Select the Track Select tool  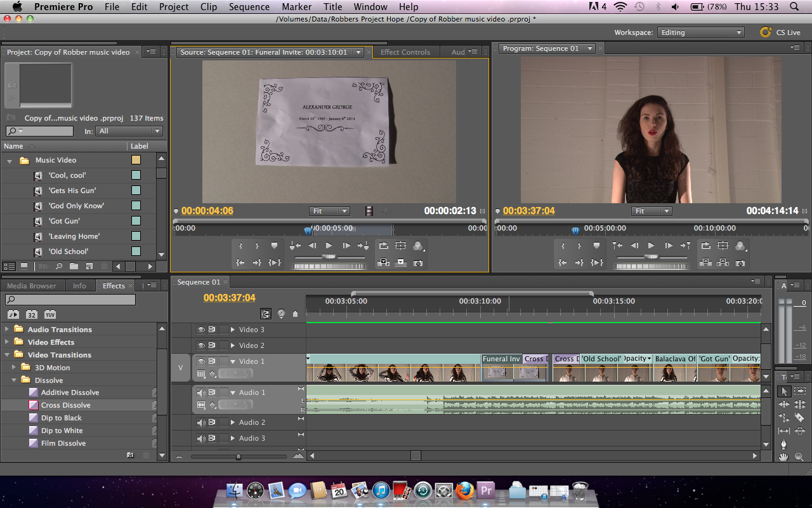[x=799, y=391]
